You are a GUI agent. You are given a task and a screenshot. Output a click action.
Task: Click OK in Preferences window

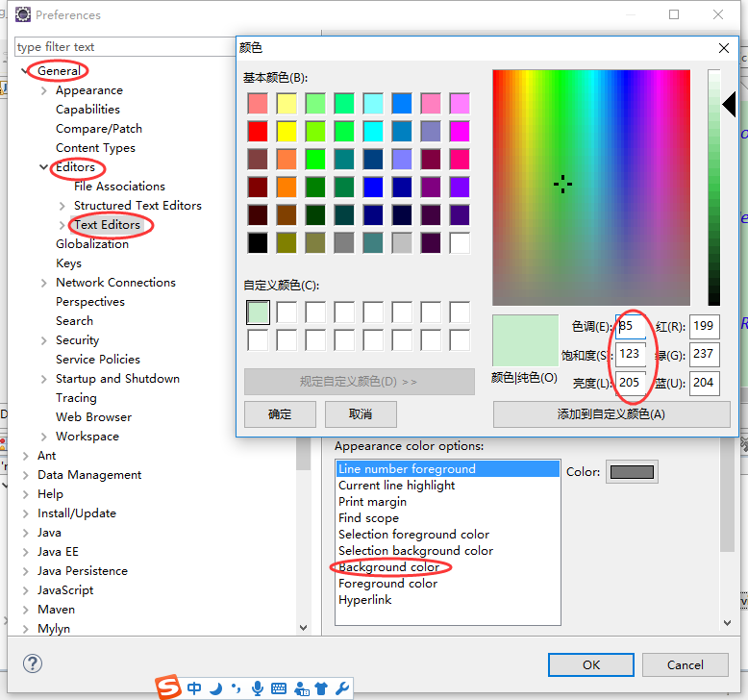[591, 665]
